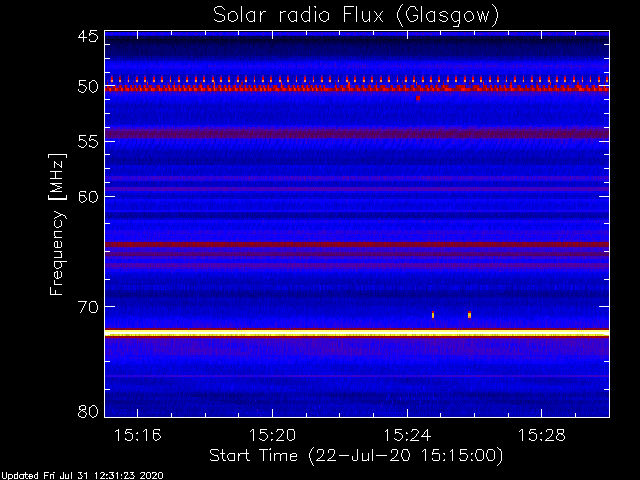Click the dark red band above the 70 MHz tick
Viewport: 640px width, 480px height.
click(357, 245)
